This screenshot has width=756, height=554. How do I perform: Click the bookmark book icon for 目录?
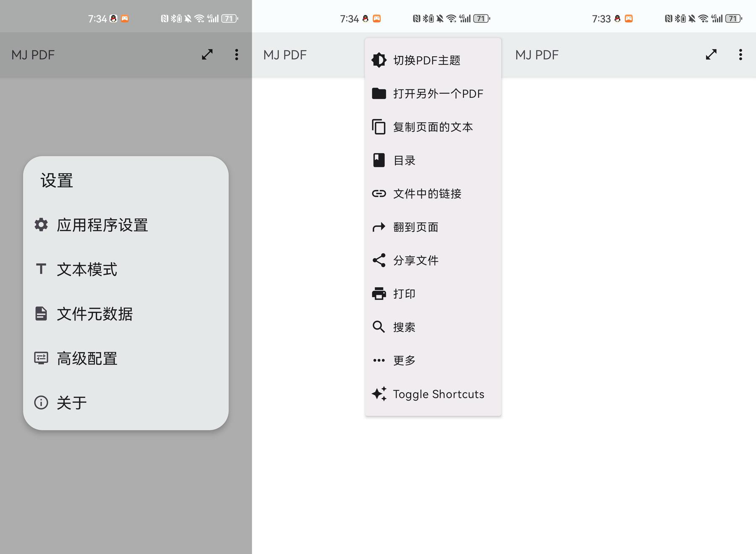coord(379,160)
